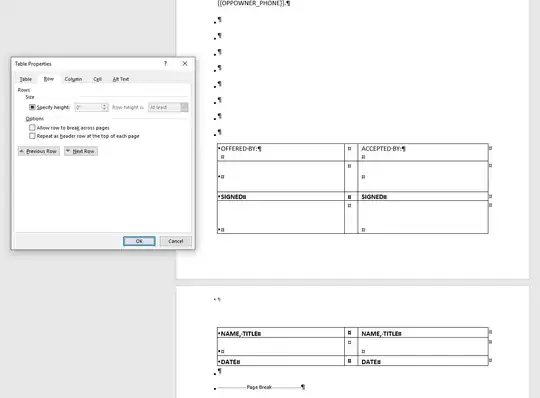Click the Specify height value field
This screenshot has width=540, height=398.
[88, 107]
